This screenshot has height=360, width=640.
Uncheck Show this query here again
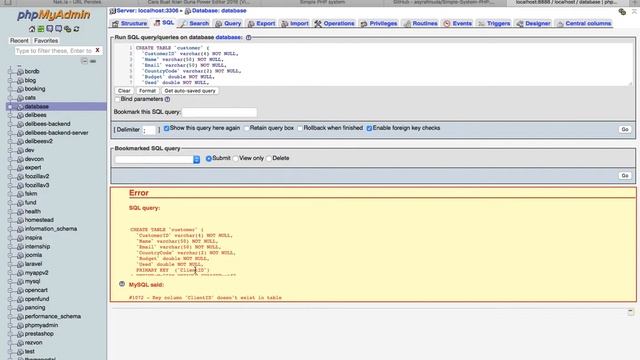click(166, 128)
